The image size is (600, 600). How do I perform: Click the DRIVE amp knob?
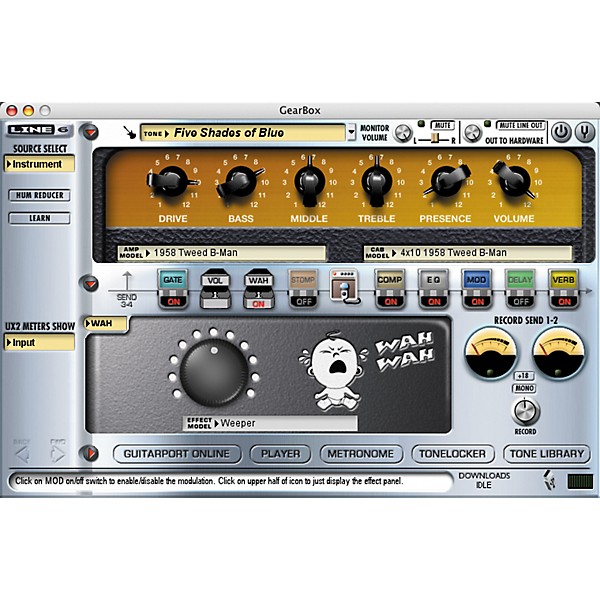pyautogui.click(x=173, y=182)
